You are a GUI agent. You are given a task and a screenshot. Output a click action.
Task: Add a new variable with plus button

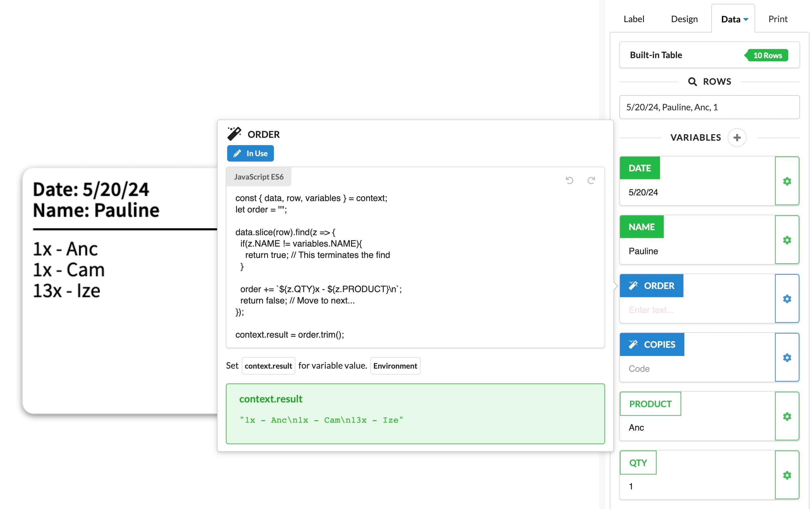737,137
